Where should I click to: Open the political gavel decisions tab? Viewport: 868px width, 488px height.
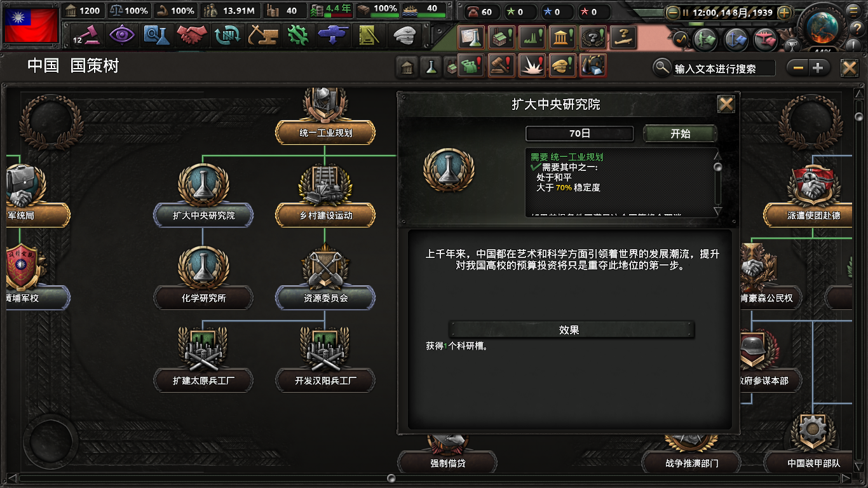click(86, 34)
